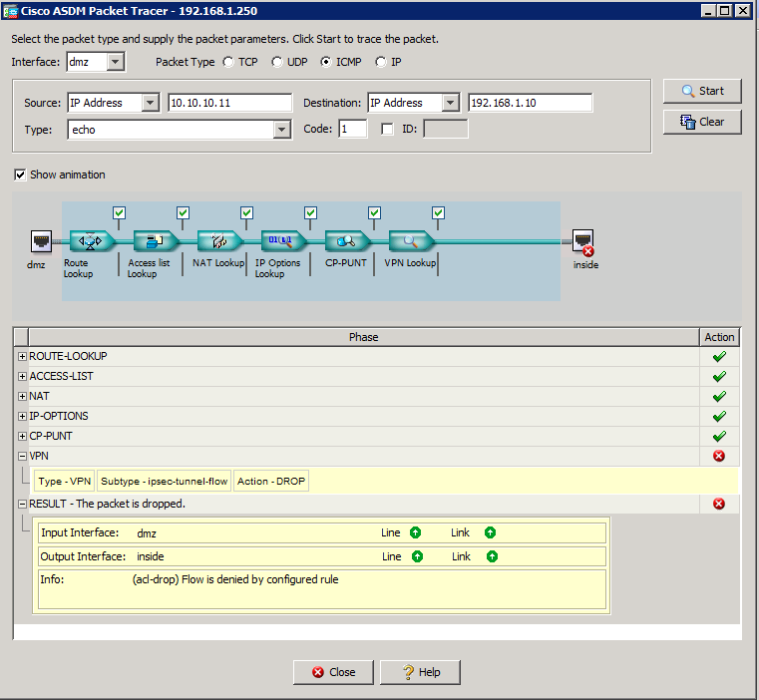Select UDP packet type
Screen dimensions: 759x700
(277, 62)
